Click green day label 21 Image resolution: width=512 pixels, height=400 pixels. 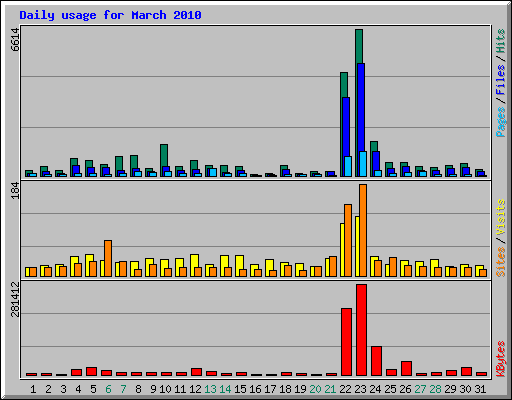[330, 389]
